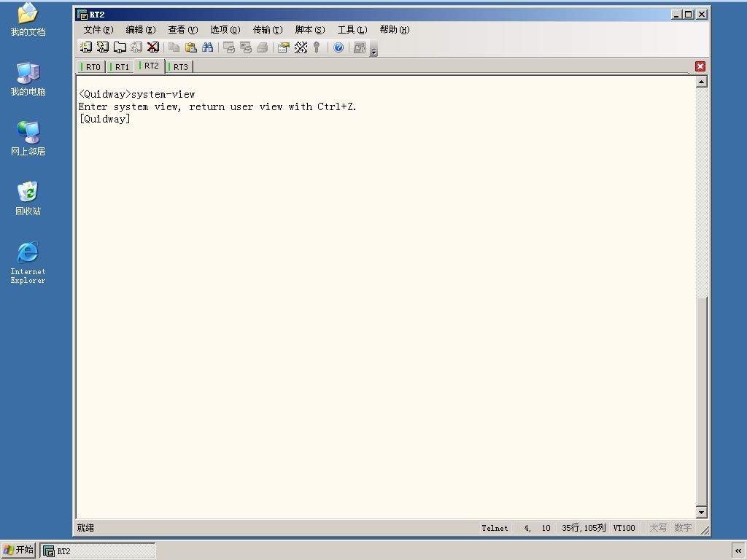Click the Print Screen toolbar icon
This screenshot has height=560, width=747.
[229, 47]
